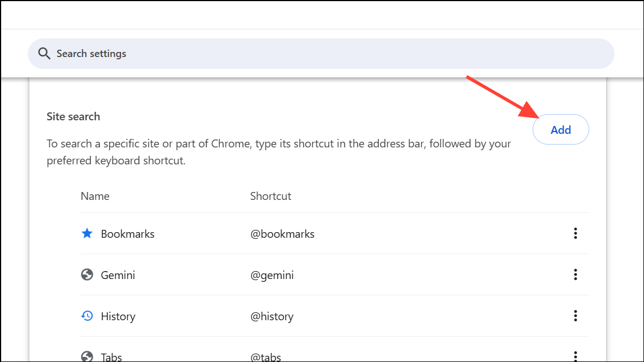Focus the Search settings input field
This screenshot has width=644, height=362.
click(321, 54)
